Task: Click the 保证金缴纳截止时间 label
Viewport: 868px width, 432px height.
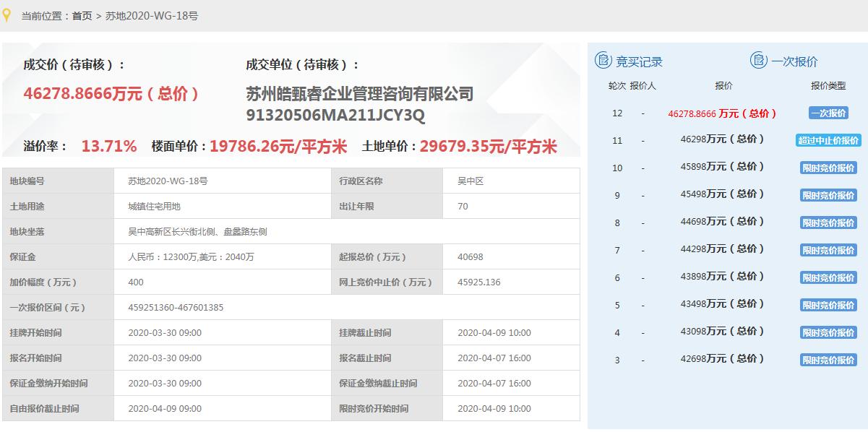Action: pos(378,384)
